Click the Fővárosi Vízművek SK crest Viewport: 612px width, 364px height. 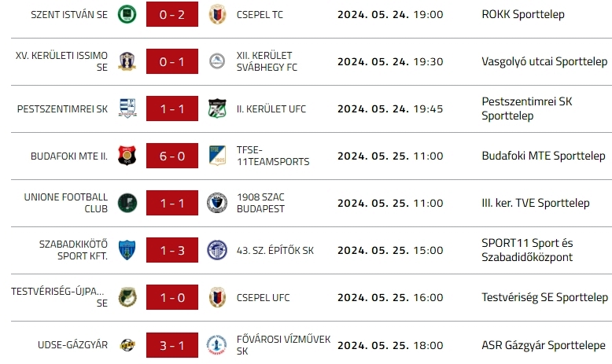pos(216,344)
